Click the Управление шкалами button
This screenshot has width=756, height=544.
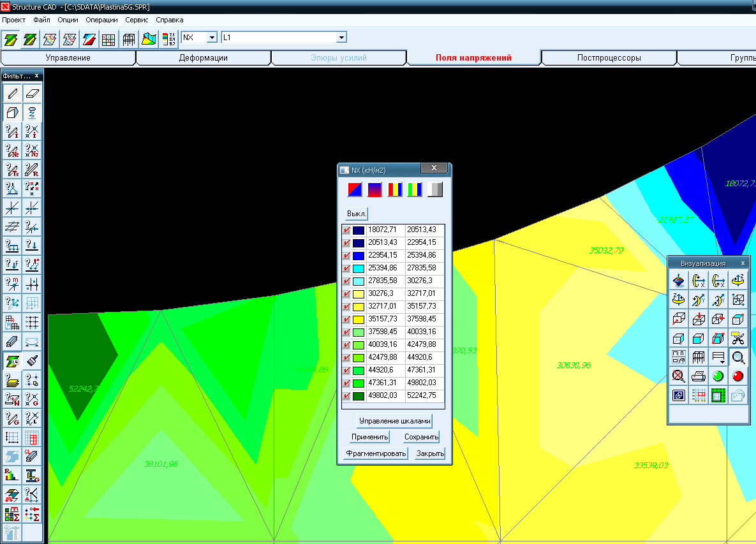[394, 421]
